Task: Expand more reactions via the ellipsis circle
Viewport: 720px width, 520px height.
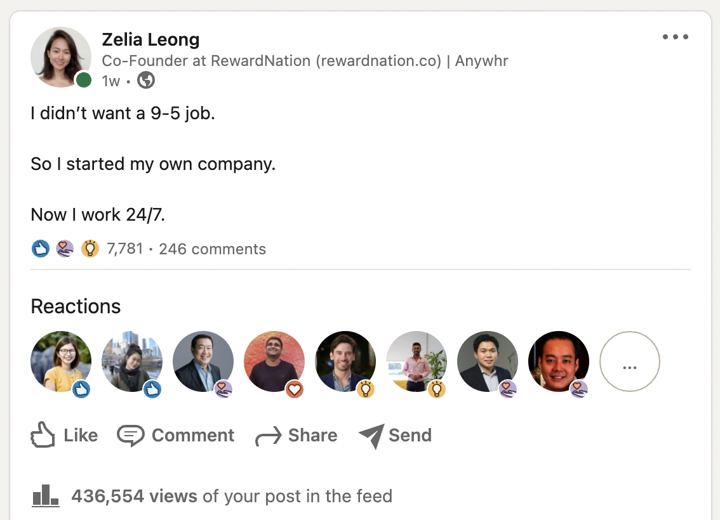Action: [630, 362]
